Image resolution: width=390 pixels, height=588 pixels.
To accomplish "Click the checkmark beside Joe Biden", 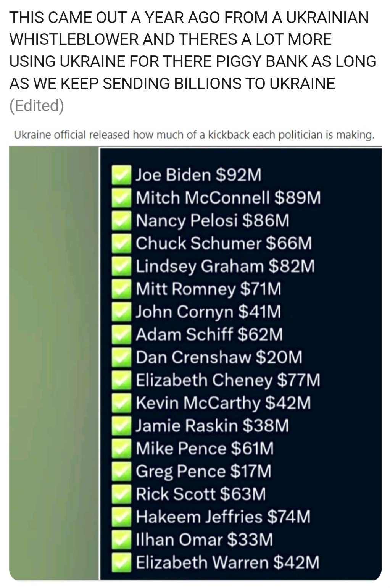I will point(122,175).
